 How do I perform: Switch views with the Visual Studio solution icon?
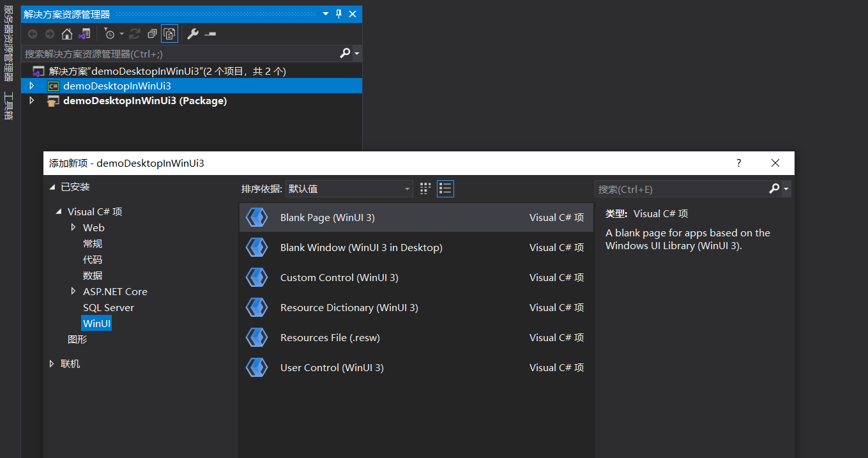tap(84, 34)
